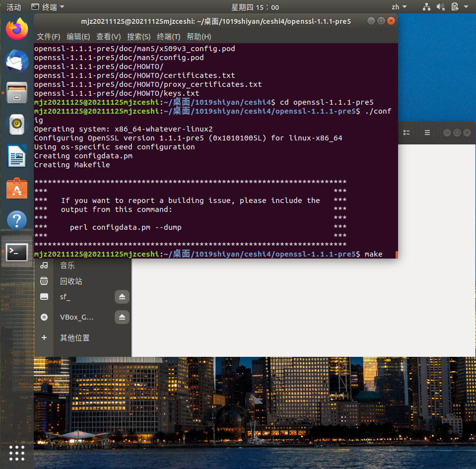The height and width of the screenshot is (469, 476).
Task: Open the Files manager dock icon
Action: pos(17,93)
